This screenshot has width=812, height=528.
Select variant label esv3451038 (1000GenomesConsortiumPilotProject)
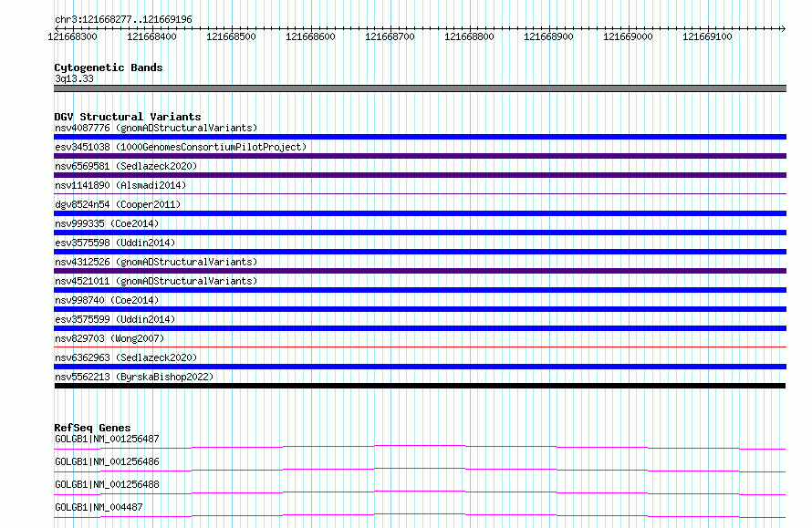[x=181, y=147]
